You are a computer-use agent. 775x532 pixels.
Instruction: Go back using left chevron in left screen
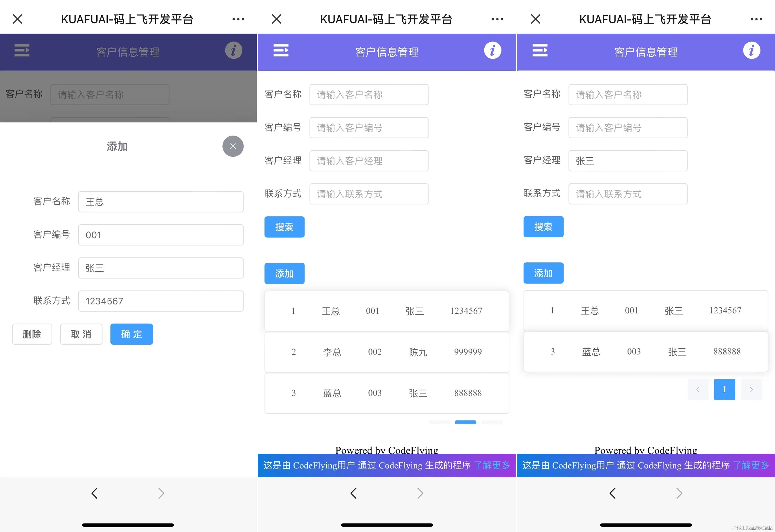(x=95, y=493)
